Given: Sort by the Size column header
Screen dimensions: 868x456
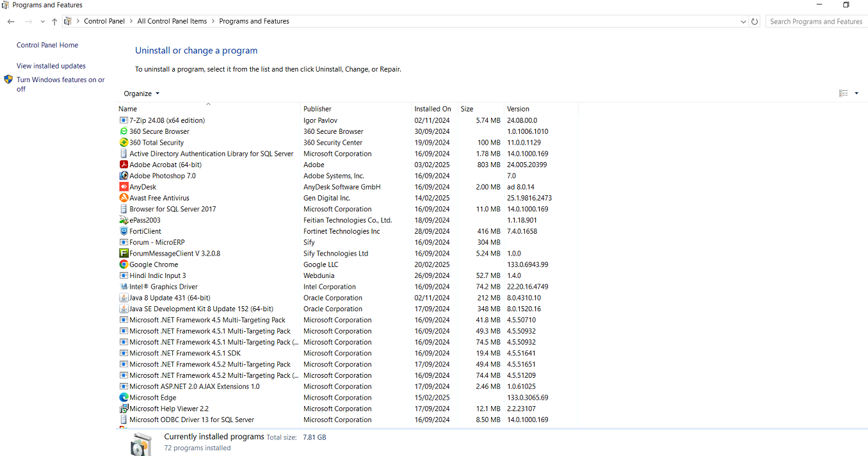Looking at the screenshot, I should (481, 109).
